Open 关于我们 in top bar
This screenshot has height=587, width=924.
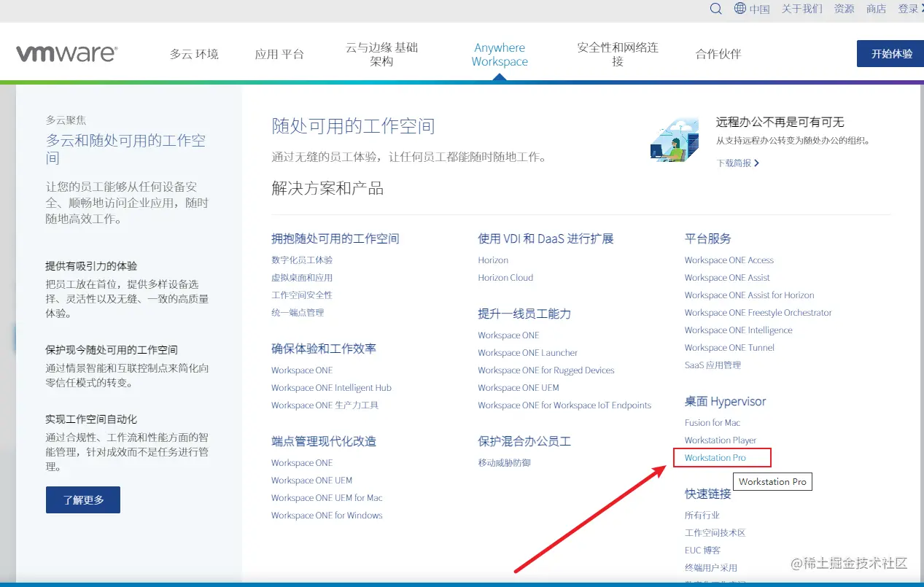[x=801, y=9]
